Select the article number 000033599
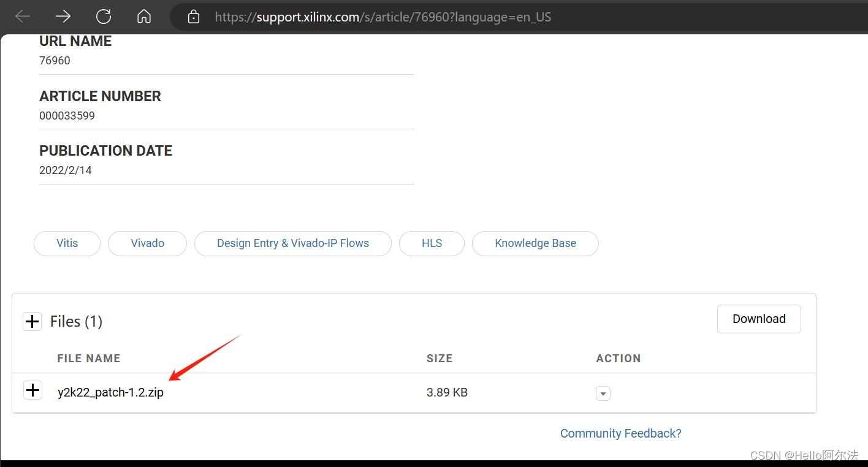Screen dimensions: 868x467 67,116
